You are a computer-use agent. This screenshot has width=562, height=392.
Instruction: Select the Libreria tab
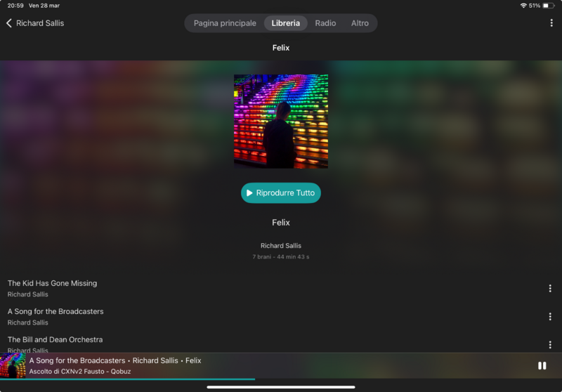tap(286, 23)
